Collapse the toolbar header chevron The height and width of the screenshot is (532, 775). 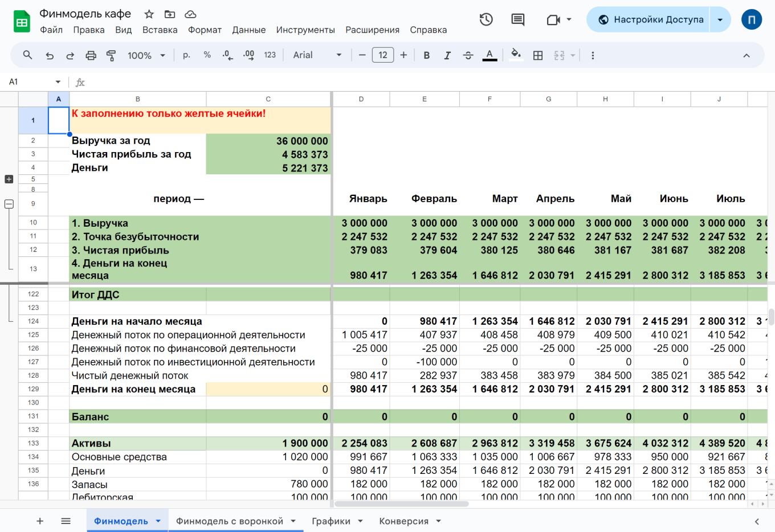[747, 55]
